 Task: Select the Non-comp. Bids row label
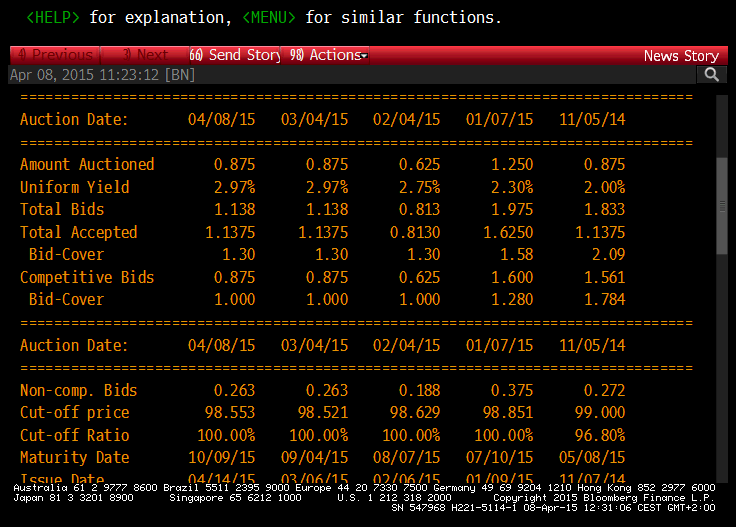click(x=79, y=390)
